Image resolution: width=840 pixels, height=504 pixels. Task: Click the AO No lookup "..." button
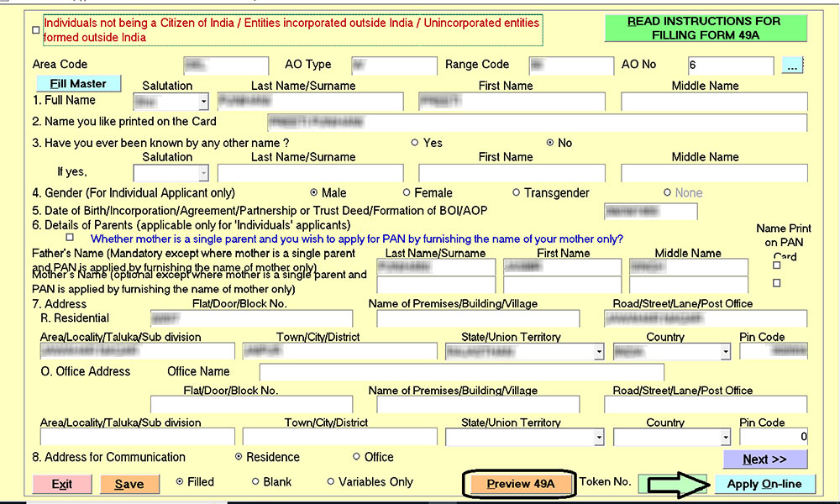tap(792, 65)
